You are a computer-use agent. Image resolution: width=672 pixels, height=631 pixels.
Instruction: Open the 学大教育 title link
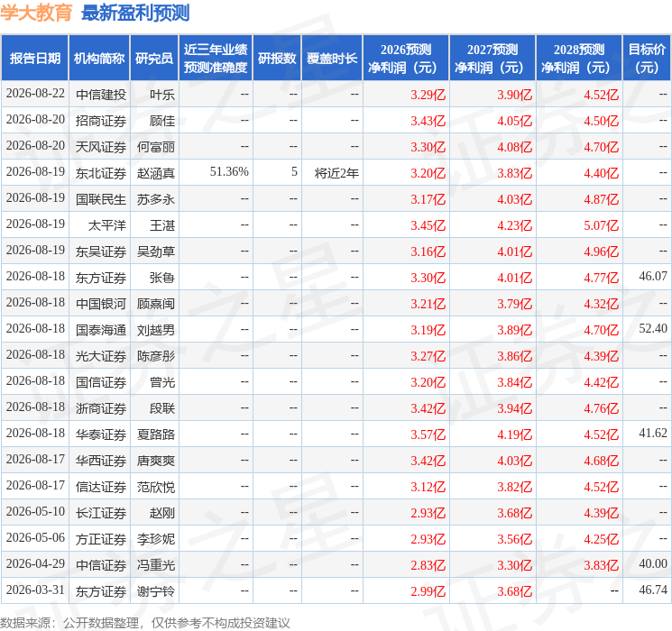36,13
